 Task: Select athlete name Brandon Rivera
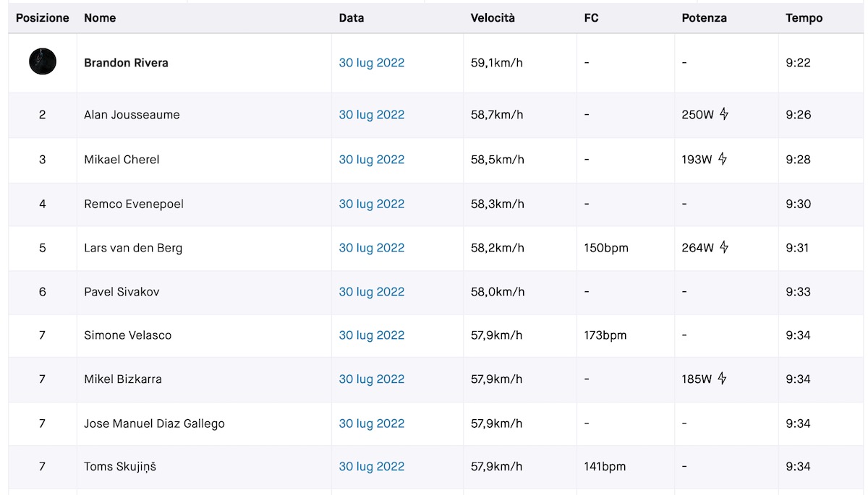126,63
